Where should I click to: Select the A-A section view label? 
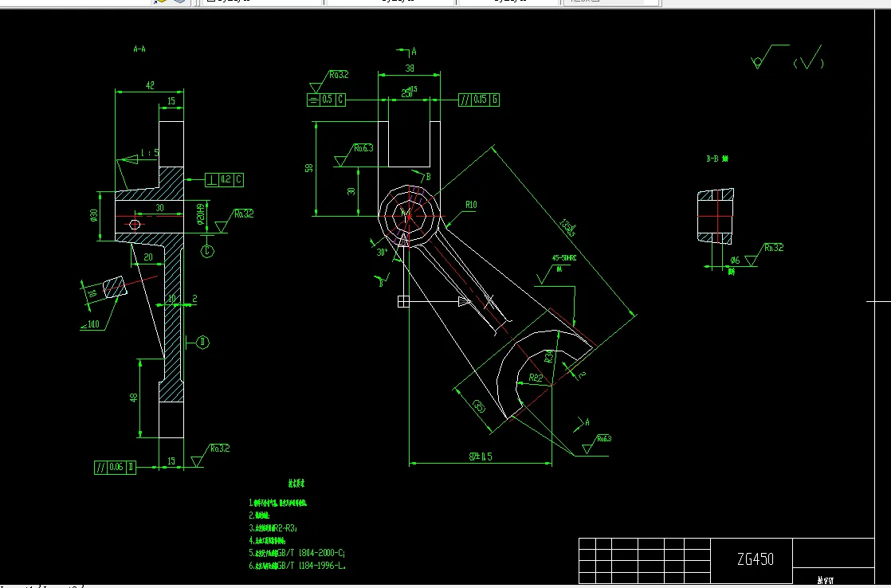[139, 49]
